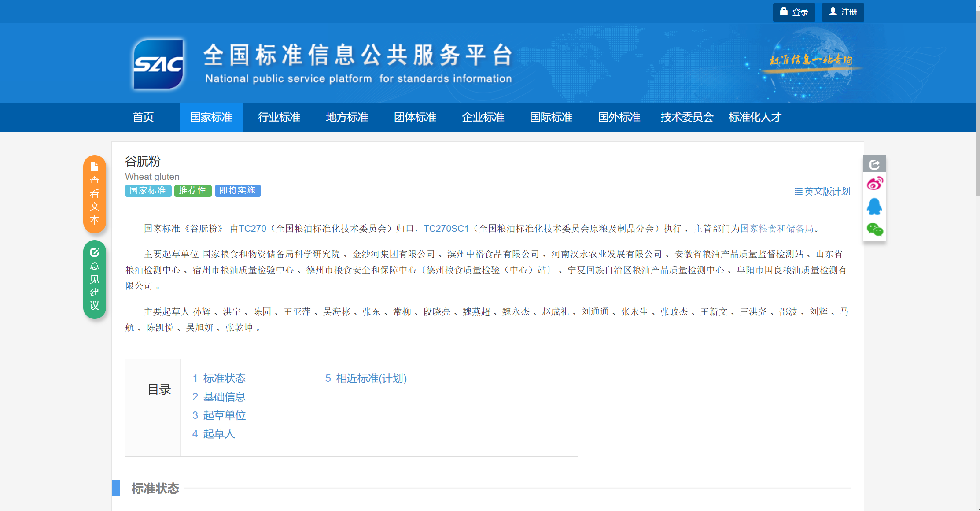Share page via QQ penguin icon
This screenshot has height=511, width=980.
pyautogui.click(x=874, y=206)
